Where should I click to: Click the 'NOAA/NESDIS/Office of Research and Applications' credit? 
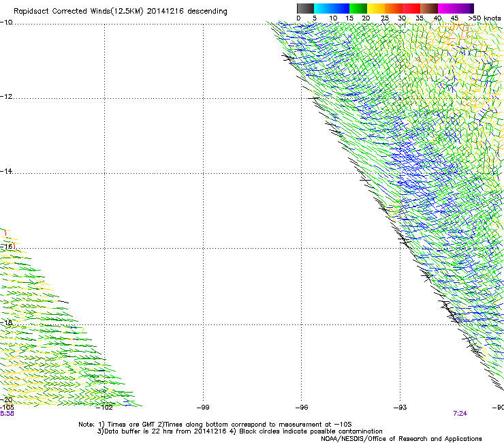(x=401, y=439)
